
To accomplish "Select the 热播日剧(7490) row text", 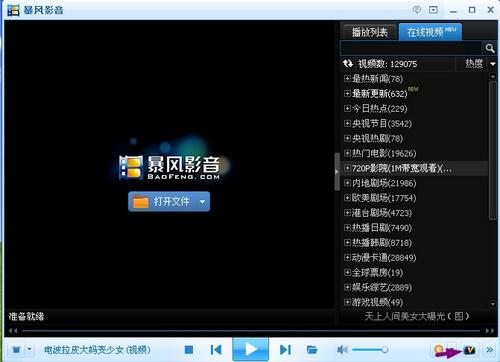I will click(382, 228).
